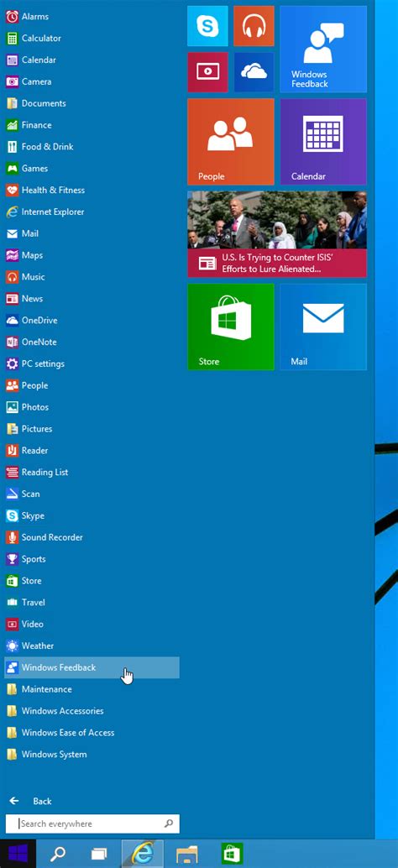Open the Food & Drink app
The image size is (398, 868).
[x=92, y=147]
